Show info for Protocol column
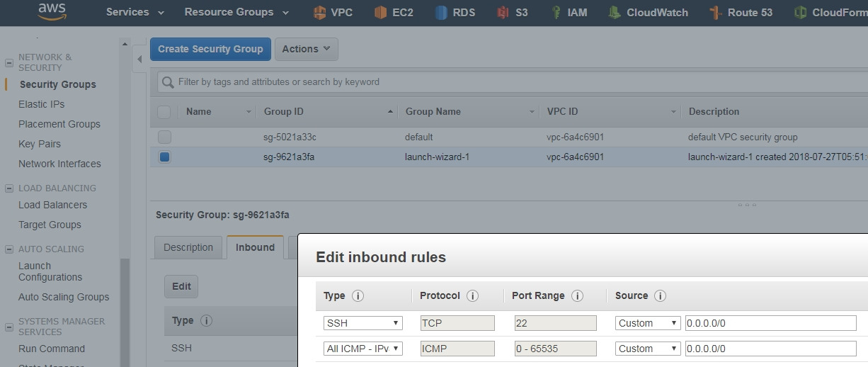The height and width of the screenshot is (367, 868). pos(472,296)
